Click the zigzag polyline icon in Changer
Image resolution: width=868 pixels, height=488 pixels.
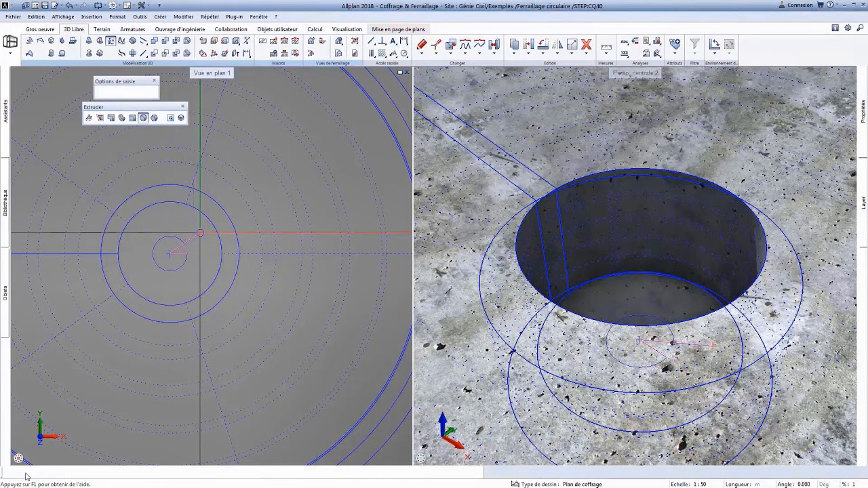(479, 45)
